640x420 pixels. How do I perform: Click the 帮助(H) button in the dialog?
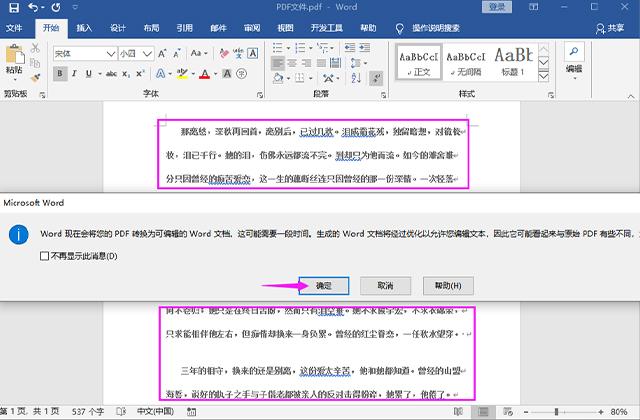click(x=448, y=286)
